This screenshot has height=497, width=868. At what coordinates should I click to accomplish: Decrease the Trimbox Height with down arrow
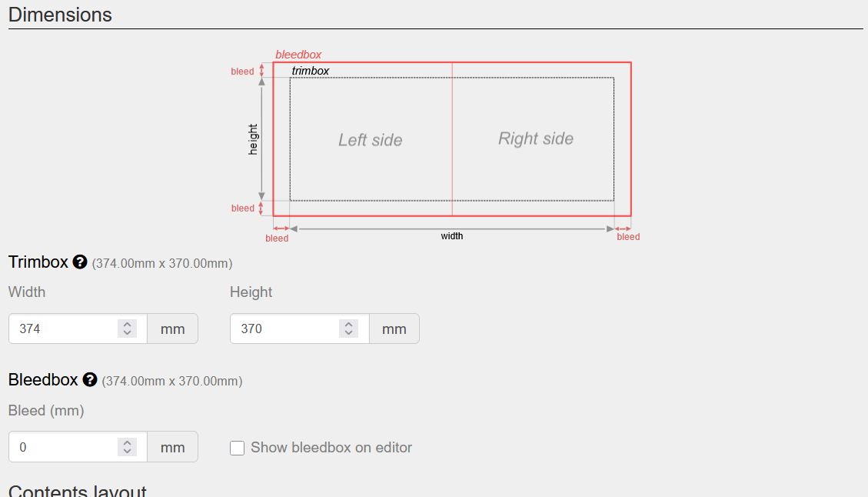(349, 333)
